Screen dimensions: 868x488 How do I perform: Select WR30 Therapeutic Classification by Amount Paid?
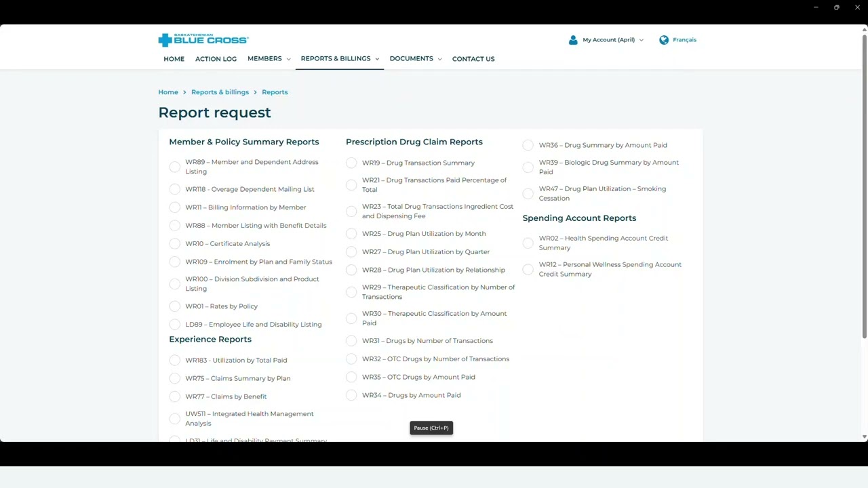(351, 319)
